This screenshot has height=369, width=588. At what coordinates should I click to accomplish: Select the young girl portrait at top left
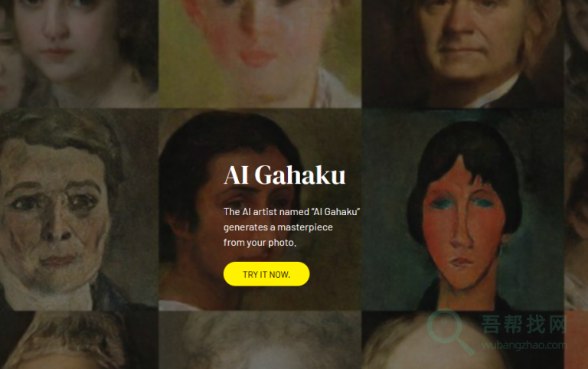[x=79, y=54]
